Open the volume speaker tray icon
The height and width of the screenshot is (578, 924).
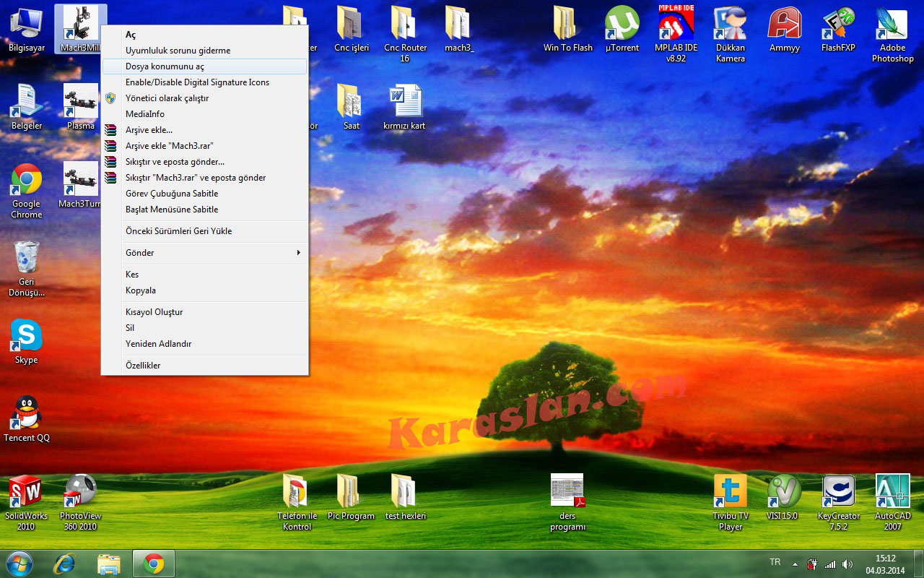click(847, 564)
